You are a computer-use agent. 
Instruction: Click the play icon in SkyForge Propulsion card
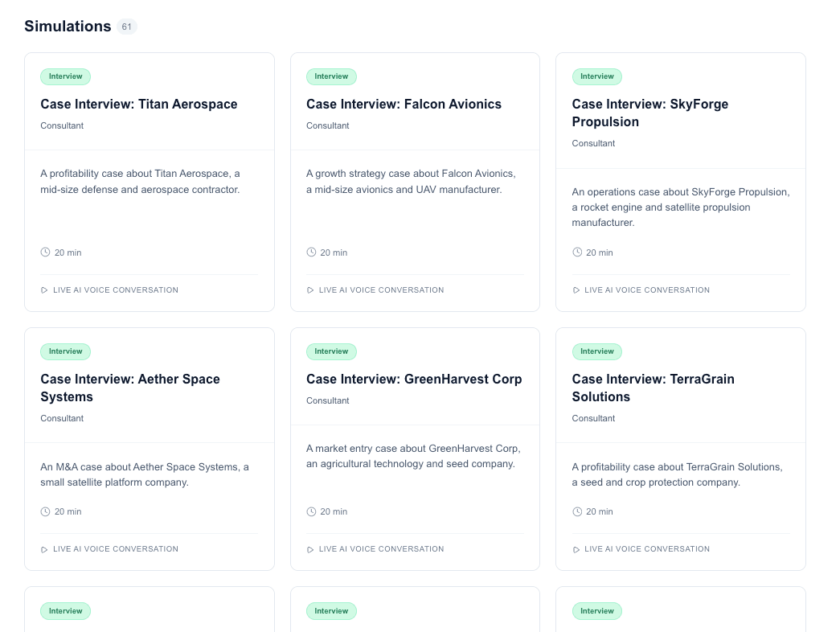coord(576,290)
